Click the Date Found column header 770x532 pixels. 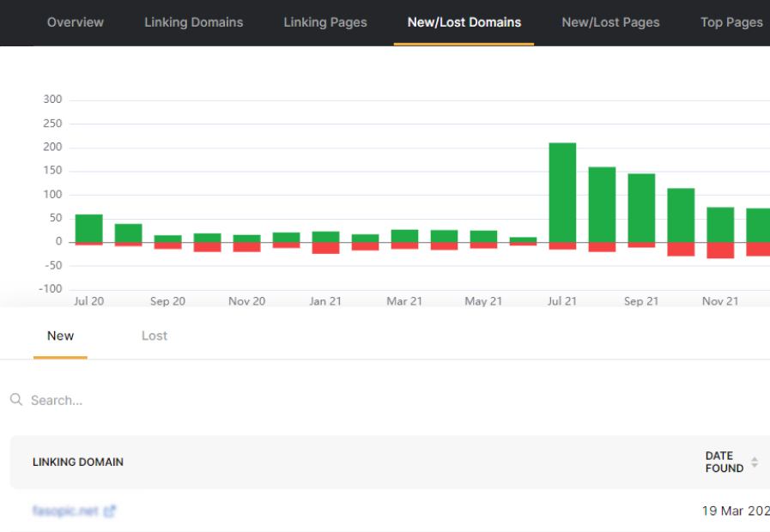pyautogui.click(x=724, y=462)
